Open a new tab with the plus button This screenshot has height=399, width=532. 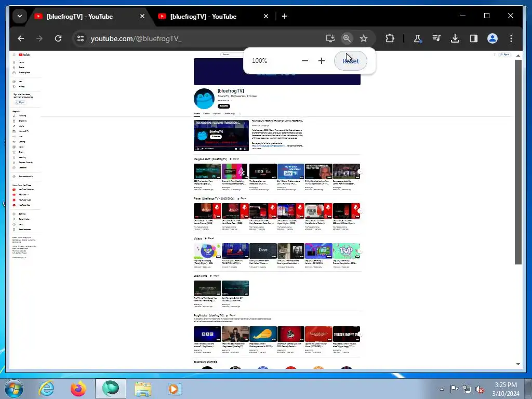(285, 16)
